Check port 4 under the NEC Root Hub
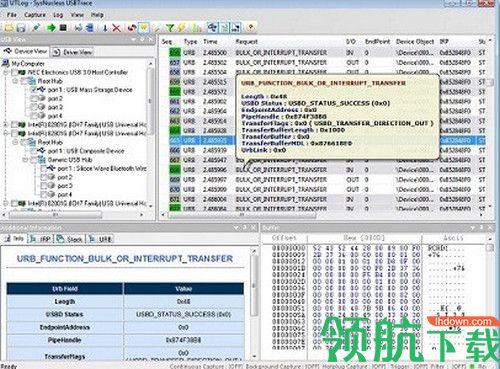Screen dimensions: 500x369 coord(34,116)
